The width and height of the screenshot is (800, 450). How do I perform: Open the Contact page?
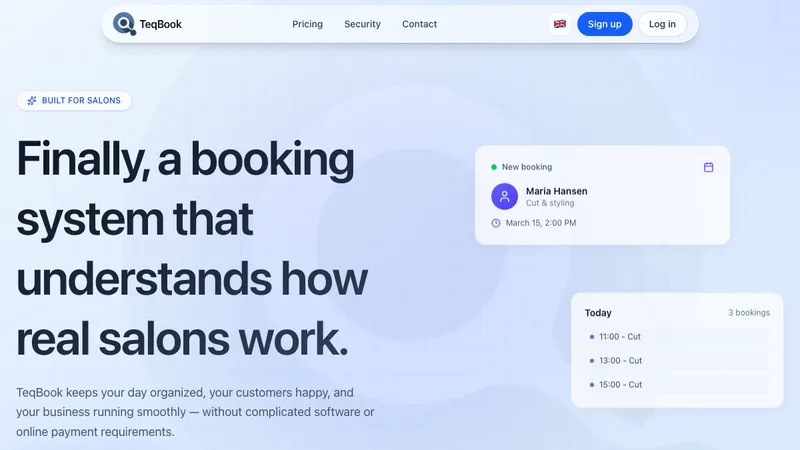419,24
